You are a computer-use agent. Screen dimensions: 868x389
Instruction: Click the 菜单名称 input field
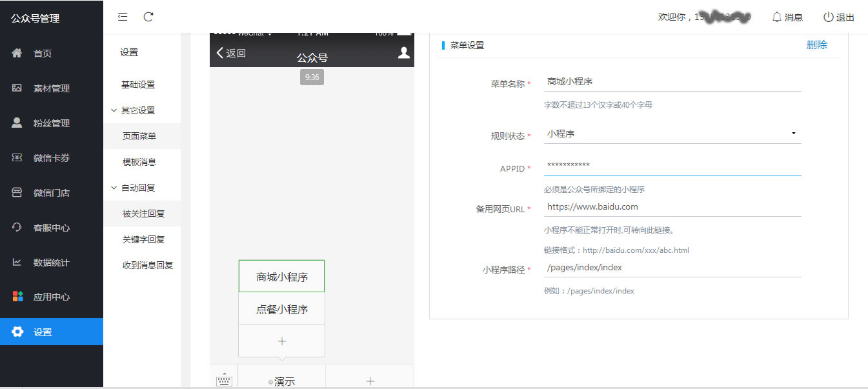(672, 82)
